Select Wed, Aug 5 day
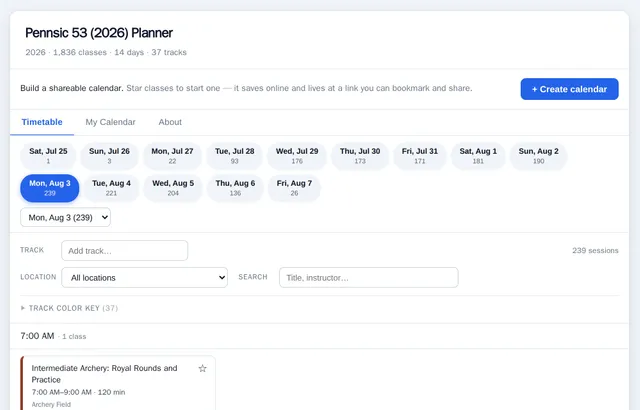Image resolution: width=640 pixels, height=410 pixels. tap(173, 188)
